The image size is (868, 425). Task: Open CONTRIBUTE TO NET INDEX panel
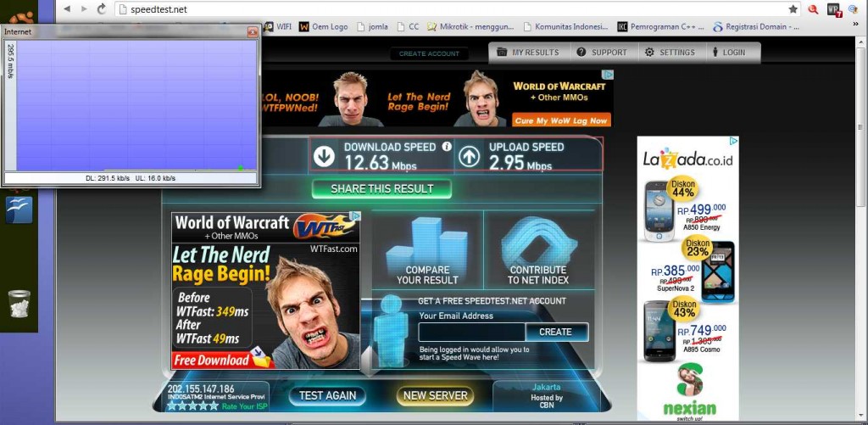tap(538, 250)
